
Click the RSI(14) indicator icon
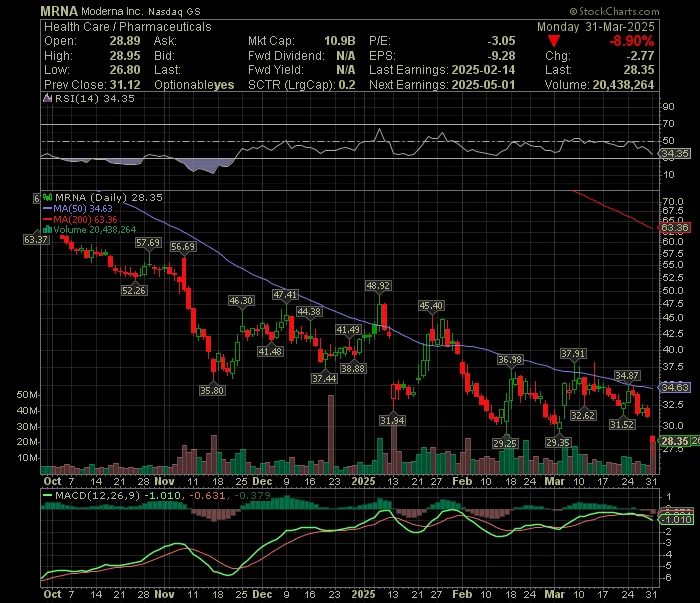tap(47, 98)
